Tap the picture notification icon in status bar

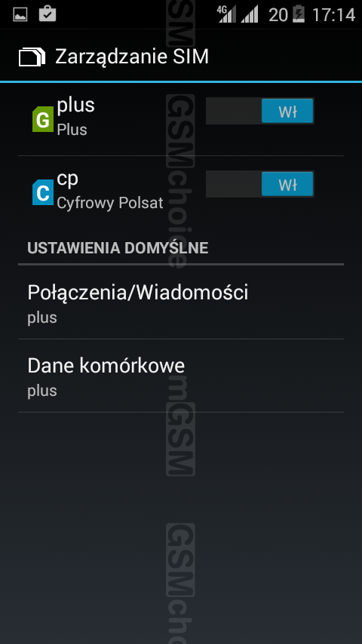point(20,15)
